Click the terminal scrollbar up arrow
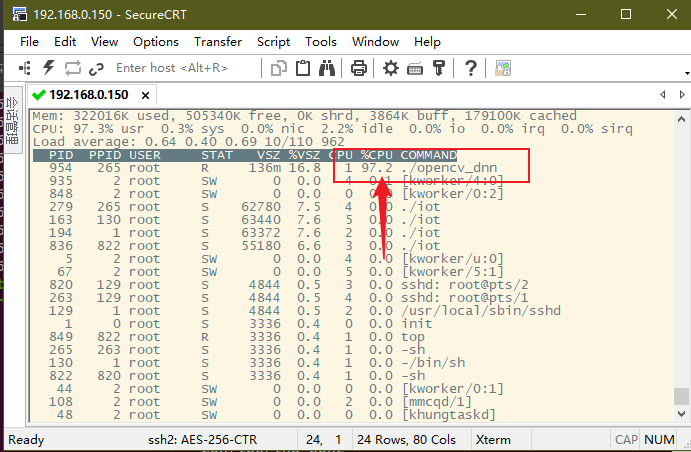 pyautogui.click(x=681, y=119)
